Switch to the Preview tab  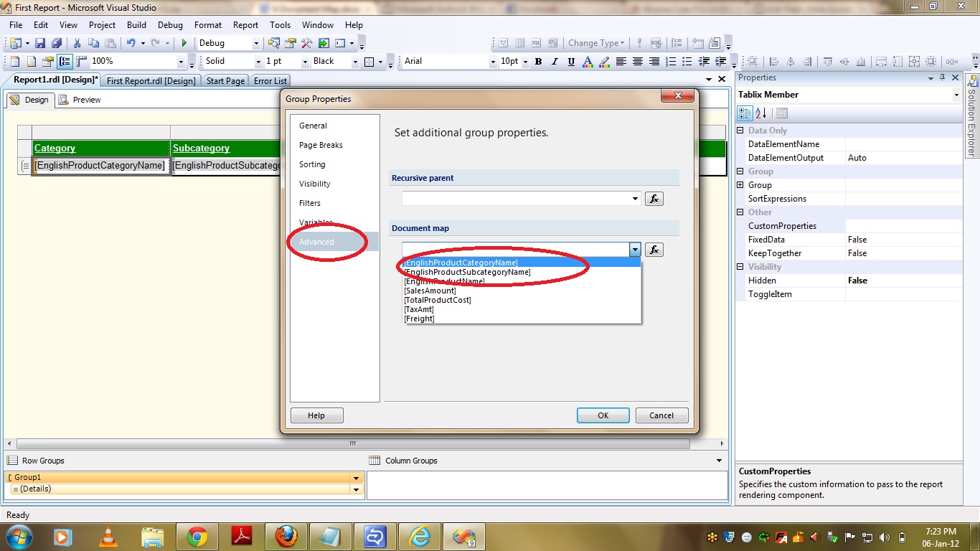pos(86,100)
